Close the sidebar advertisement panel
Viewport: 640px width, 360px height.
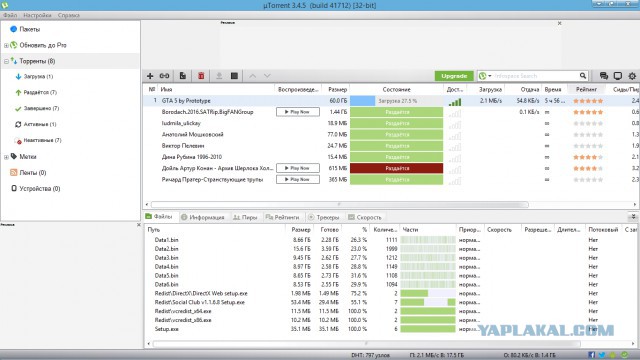pos(138,225)
